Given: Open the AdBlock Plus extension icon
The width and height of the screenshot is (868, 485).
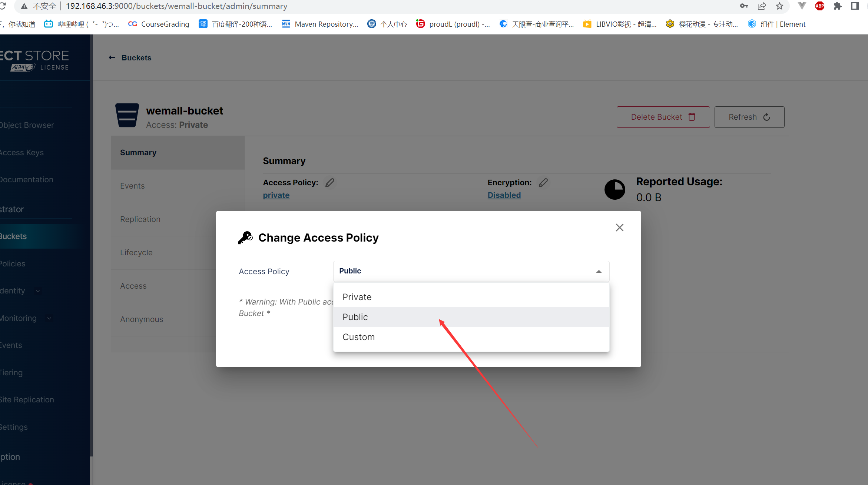Looking at the screenshot, I should [819, 6].
